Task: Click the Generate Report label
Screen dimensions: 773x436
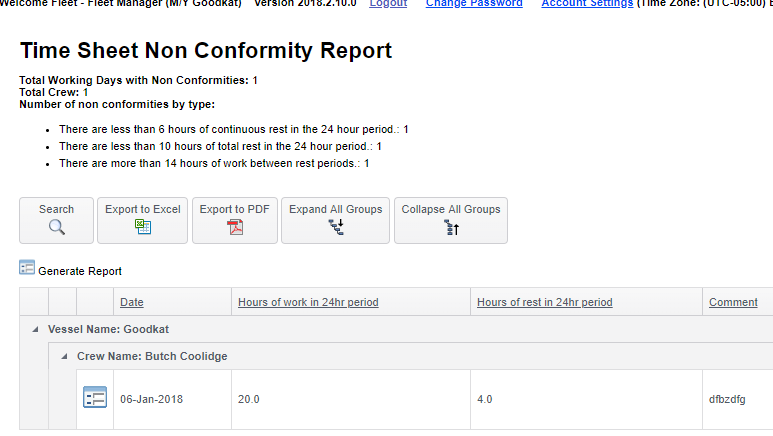Action: [x=80, y=271]
